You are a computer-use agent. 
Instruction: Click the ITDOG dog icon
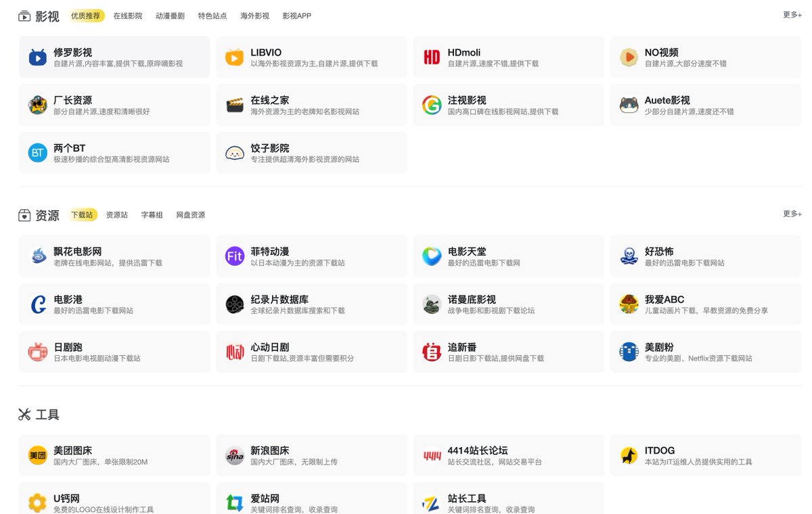(629, 455)
